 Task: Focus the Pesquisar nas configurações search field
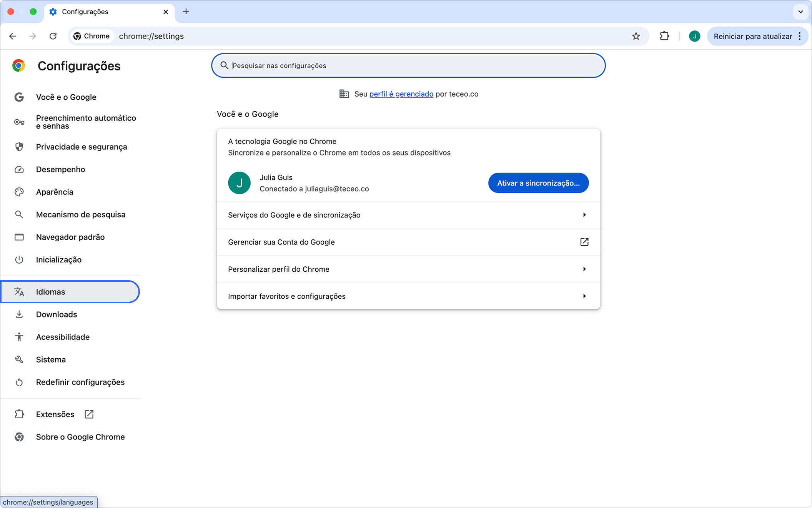[408, 65]
